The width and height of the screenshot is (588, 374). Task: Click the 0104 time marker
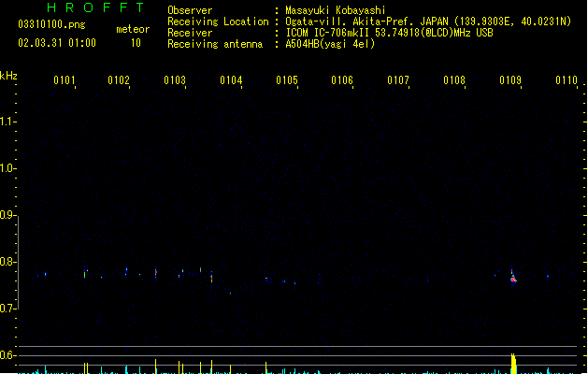pyautogui.click(x=231, y=80)
